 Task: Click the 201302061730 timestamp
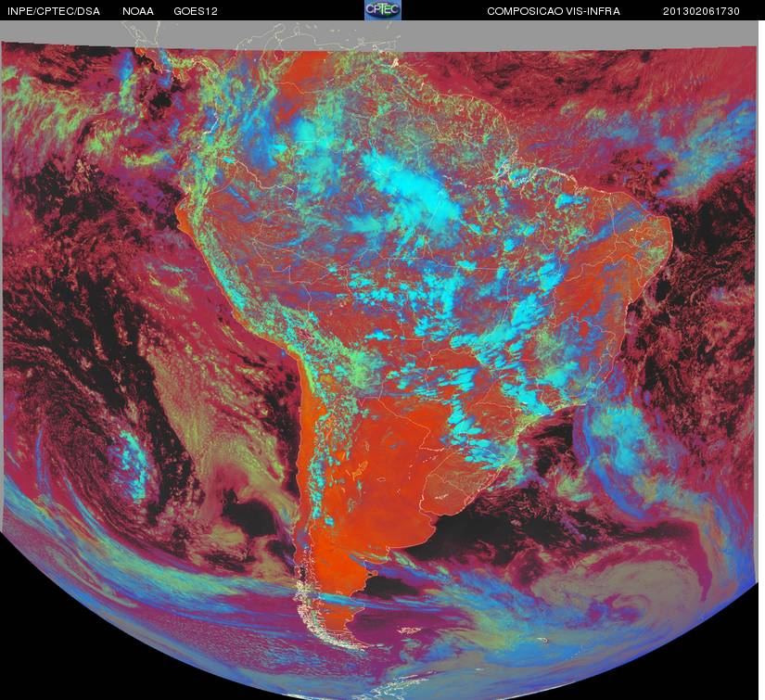tap(701, 11)
